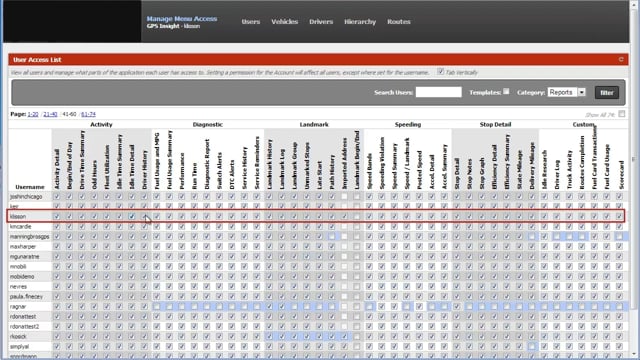Enable the Templates checkbox
The width and height of the screenshot is (640, 360).
point(506,91)
